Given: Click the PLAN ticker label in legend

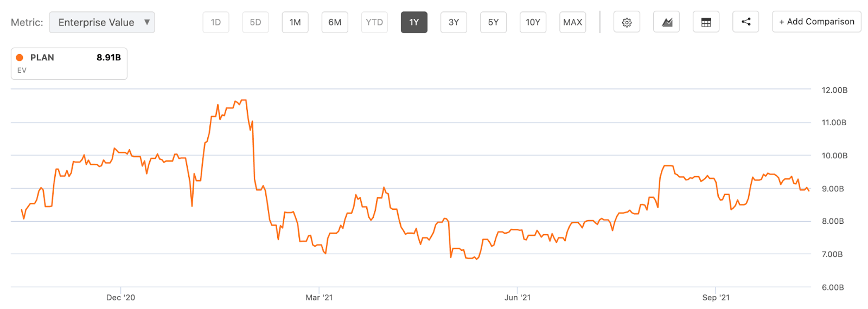Looking at the screenshot, I should pos(42,57).
